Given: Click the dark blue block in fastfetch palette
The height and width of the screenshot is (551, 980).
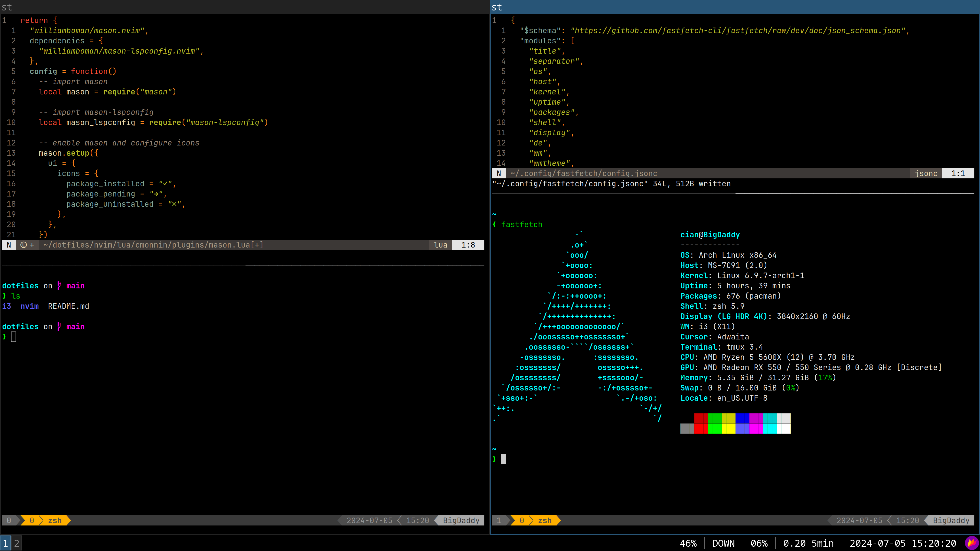Looking at the screenshot, I should (x=742, y=418).
